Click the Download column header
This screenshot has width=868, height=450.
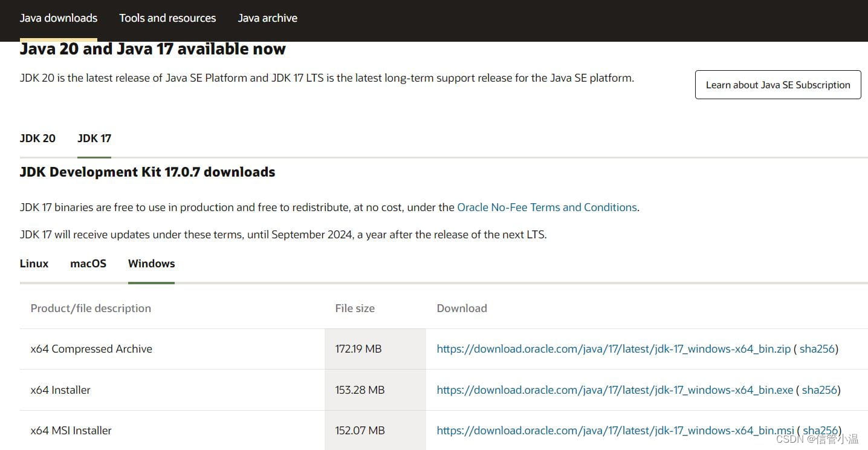tap(462, 308)
